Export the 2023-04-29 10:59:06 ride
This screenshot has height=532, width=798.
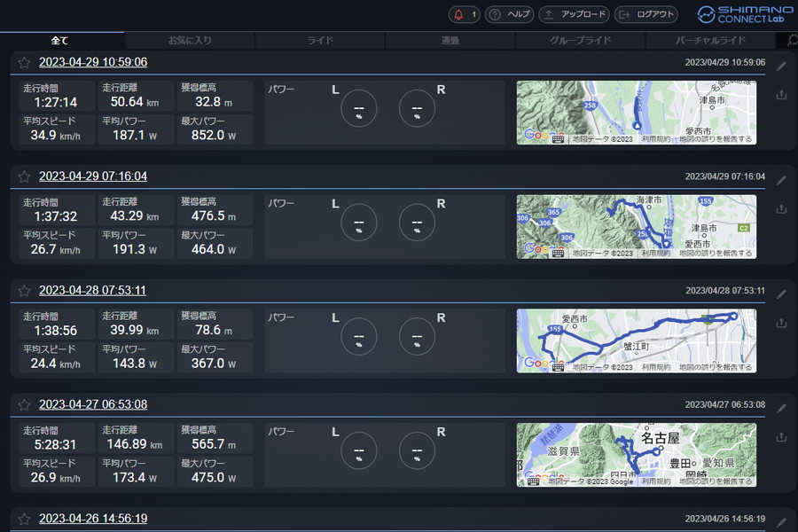781,95
